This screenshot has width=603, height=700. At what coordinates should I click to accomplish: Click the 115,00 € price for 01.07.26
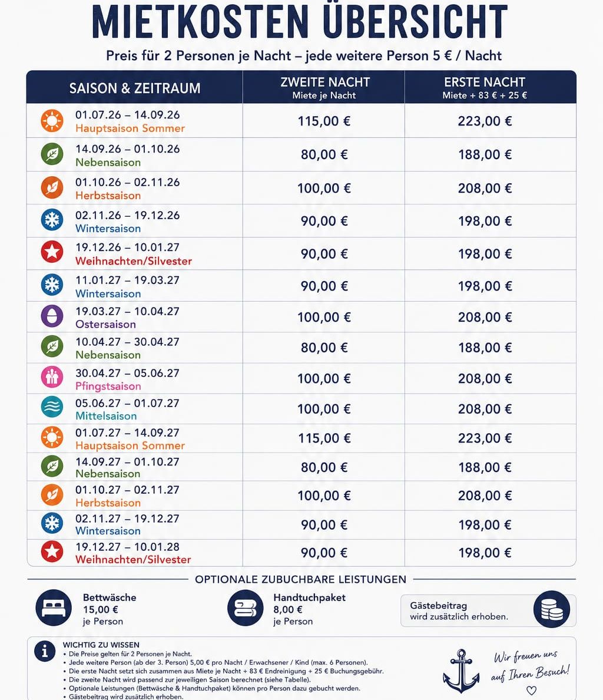point(324,121)
